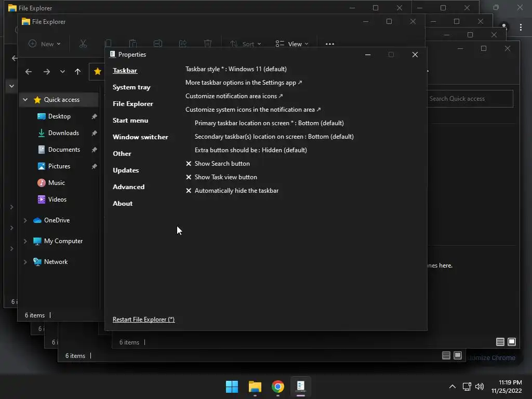
Task: Select the Advanced section
Action: (x=129, y=187)
